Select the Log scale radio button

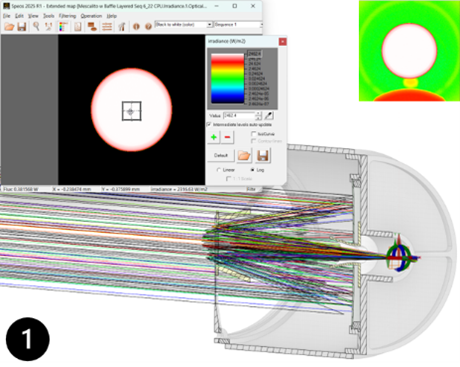pyautogui.click(x=252, y=170)
